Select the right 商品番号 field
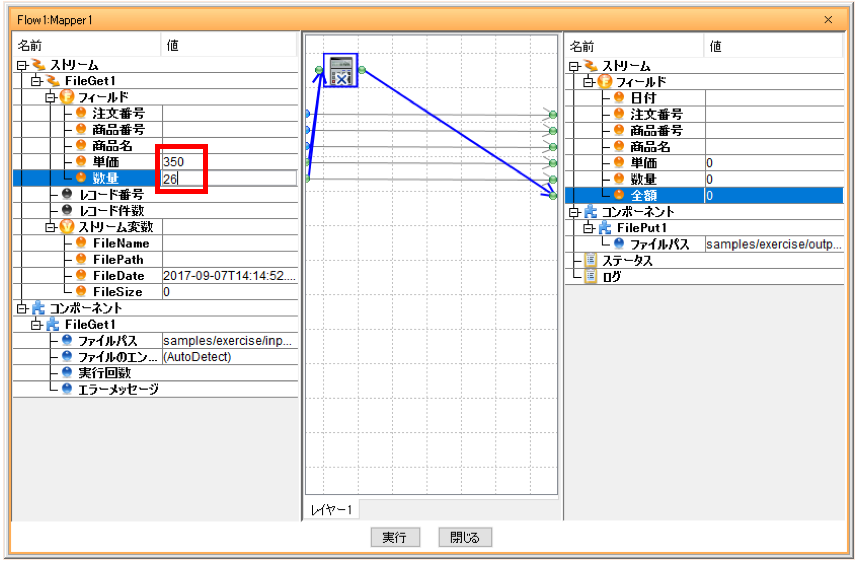 click(704, 130)
